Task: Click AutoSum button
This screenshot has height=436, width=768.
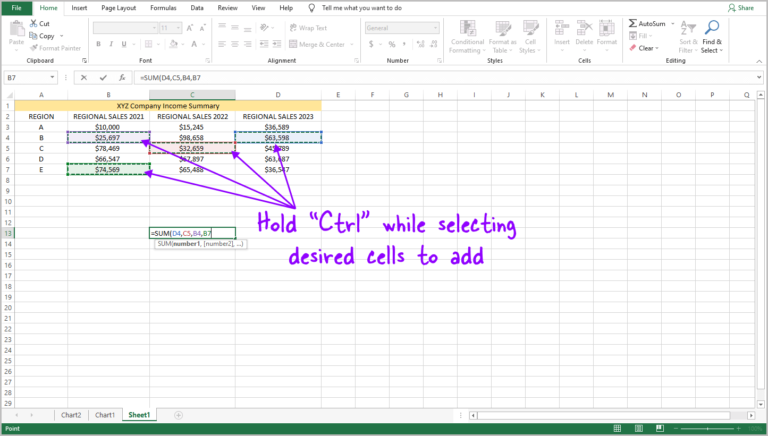Action: click(x=647, y=24)
